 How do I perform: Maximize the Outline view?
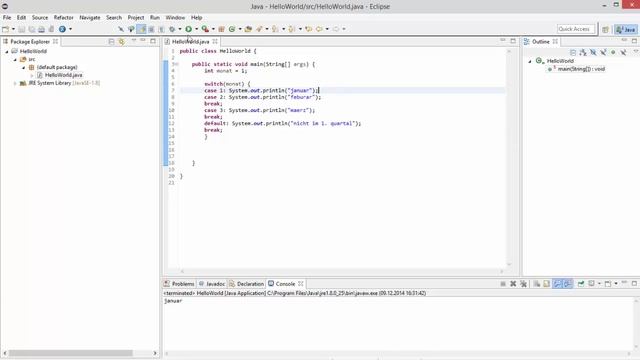click(634, 41)
